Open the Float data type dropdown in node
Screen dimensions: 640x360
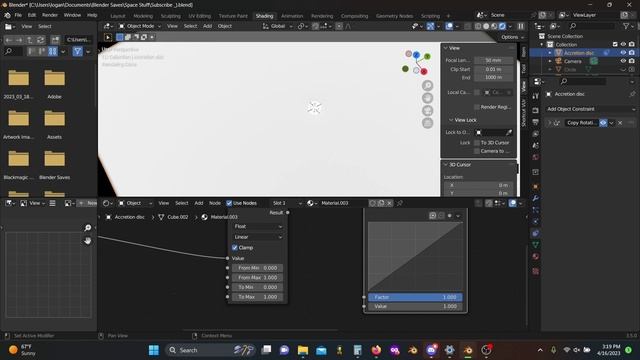coord(258,227)
